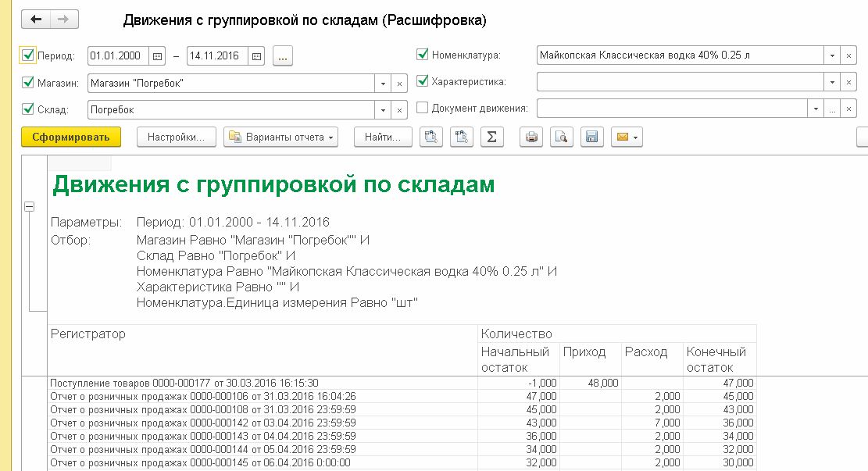
Task: Toggle the Номенклатура checkbox
Action: (423, 54)
